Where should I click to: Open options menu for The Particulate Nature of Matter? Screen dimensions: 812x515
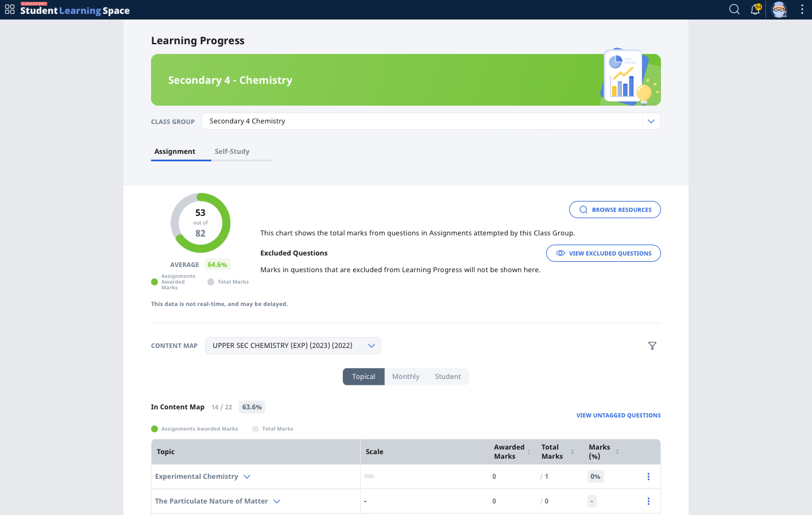[x=648, y=501]
